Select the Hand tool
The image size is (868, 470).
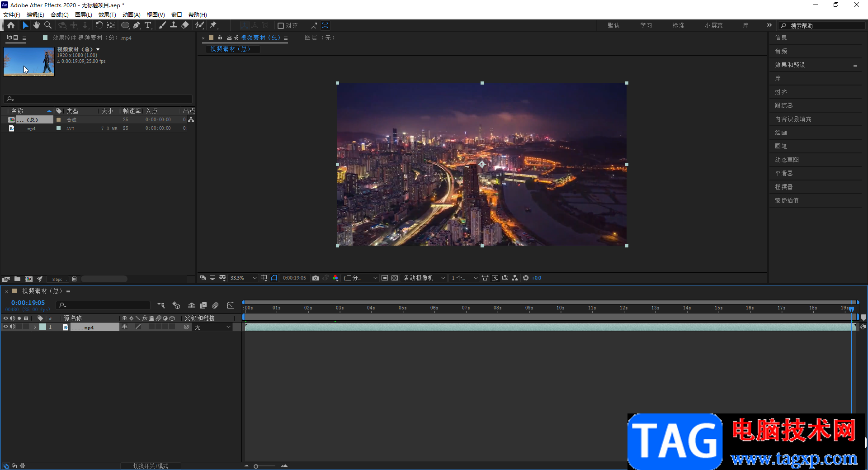tap(37, 25)
